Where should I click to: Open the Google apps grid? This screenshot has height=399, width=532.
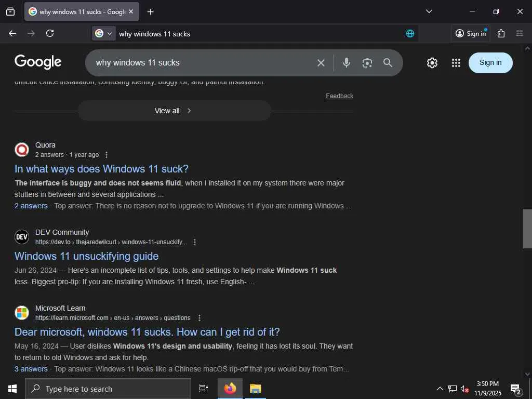[456, 63]
